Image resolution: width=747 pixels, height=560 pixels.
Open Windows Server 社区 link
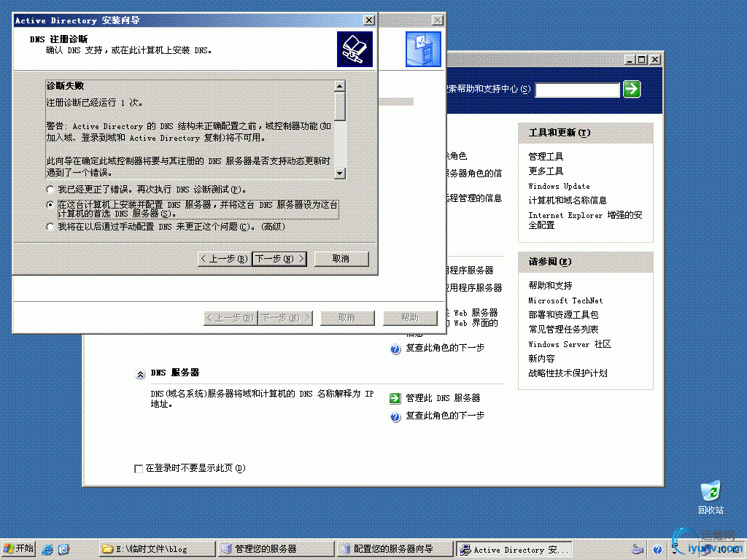[570, 344]
